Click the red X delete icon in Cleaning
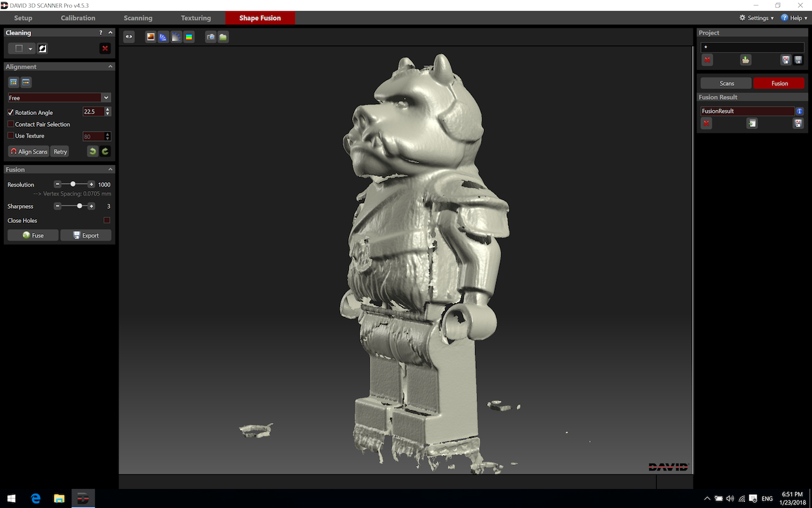 coord(105,48)
